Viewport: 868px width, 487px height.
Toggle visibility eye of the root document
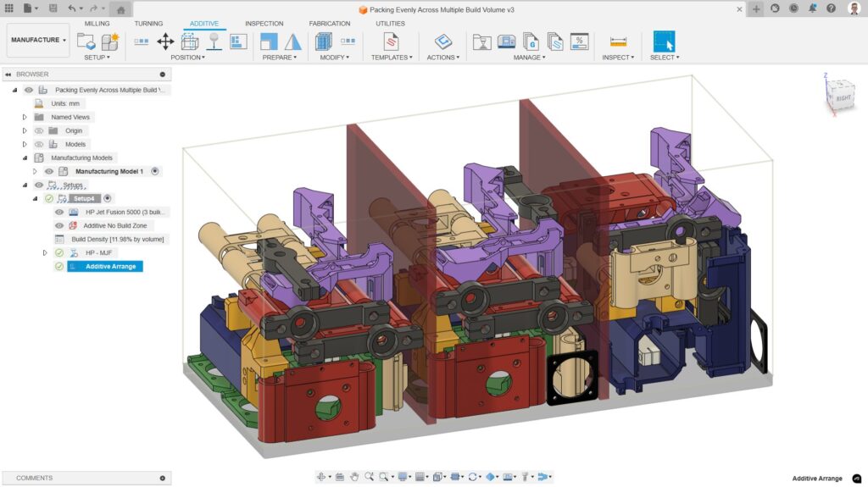coord(29,90)
